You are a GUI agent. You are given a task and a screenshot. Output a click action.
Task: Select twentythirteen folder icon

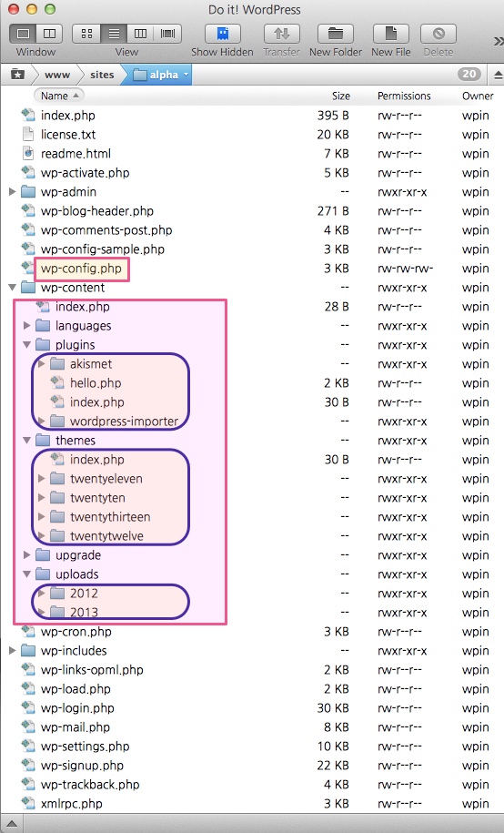pos(56,517)
